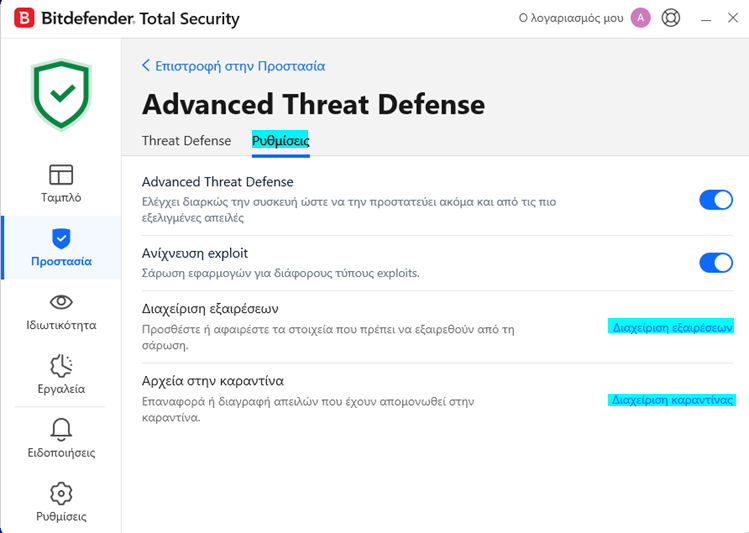This screenshot has width=749, height=533.
Task: Click the Ο λογαριασμός μου account label
Action: [x=571, y=18]
